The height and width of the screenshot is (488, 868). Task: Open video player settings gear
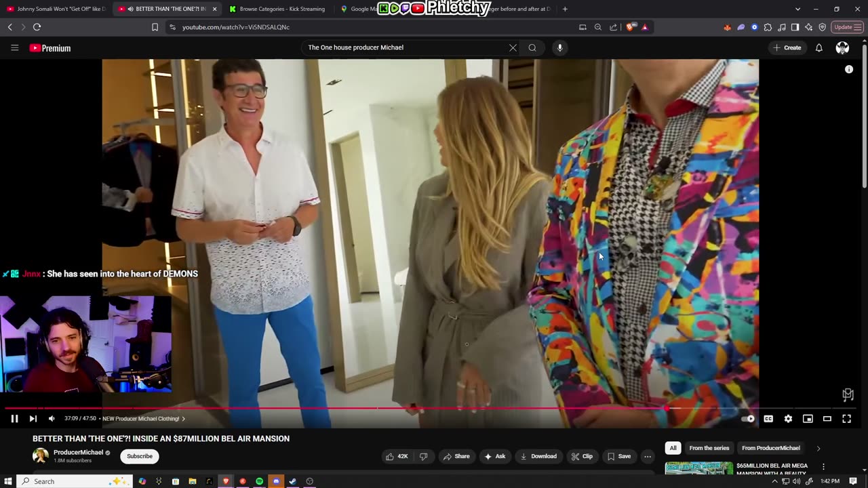(788, 419)
